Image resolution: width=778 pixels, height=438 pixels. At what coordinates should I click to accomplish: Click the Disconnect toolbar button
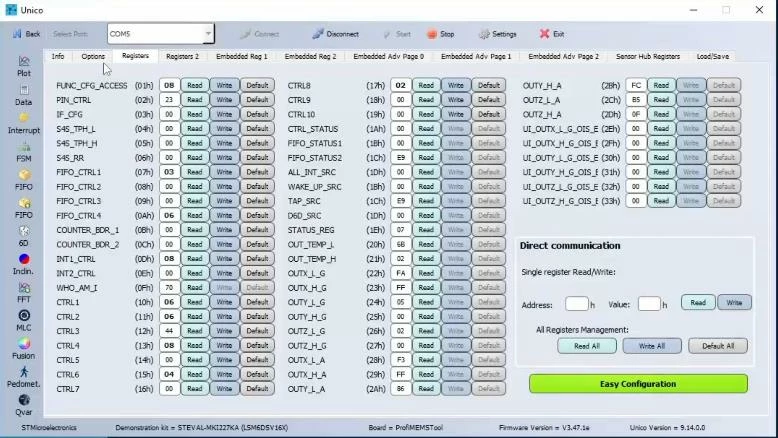point(335,34)
